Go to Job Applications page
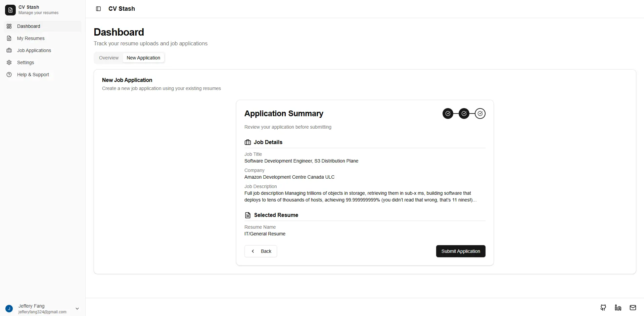Screen dimensions: 644x316 [x=43, y=50]
